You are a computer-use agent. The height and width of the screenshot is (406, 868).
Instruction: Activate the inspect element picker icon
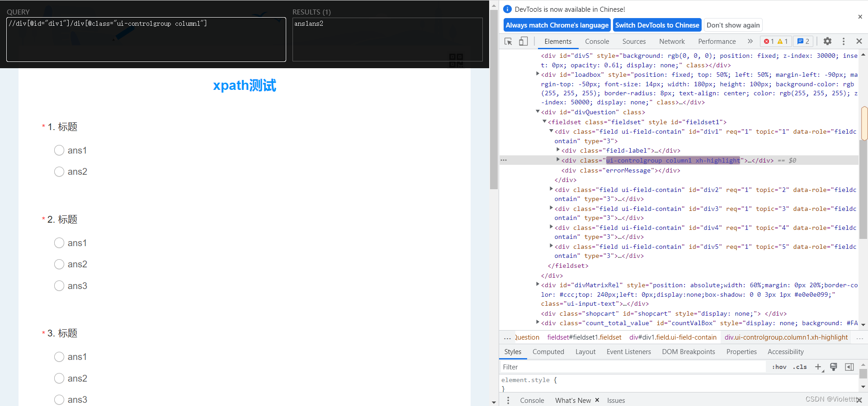pos(508,42)
